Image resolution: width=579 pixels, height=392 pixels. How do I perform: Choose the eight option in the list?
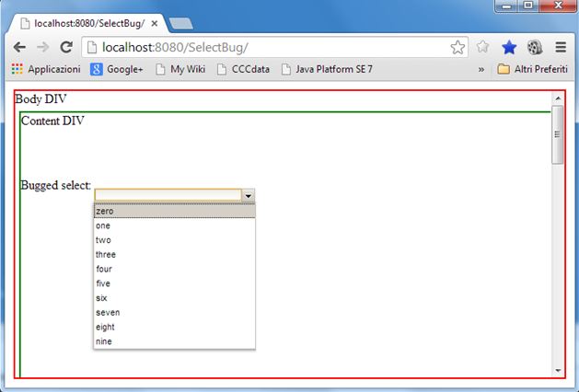[174, 327]
